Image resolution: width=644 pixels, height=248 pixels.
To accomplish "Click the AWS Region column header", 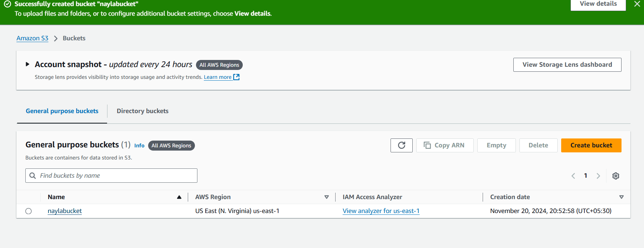I will click(213, 197).
